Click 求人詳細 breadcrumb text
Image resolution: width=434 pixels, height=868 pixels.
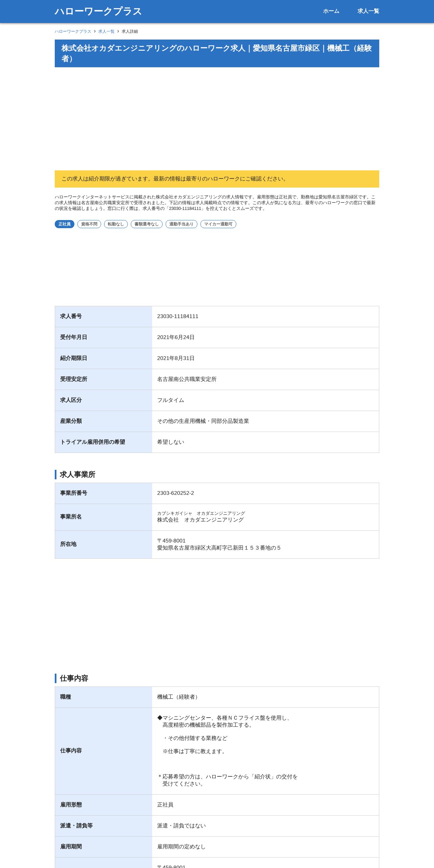(130, 31)
